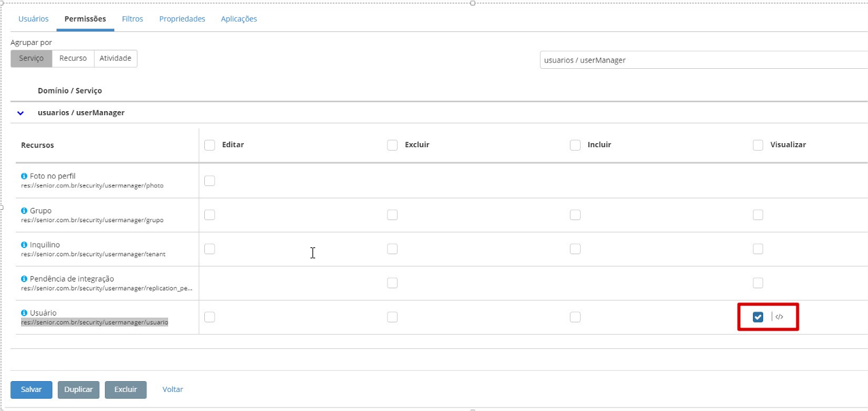Open the Filtros tab
Viewport: 868px width, 411px height.
pyautogui.click(x=132, y=19)
